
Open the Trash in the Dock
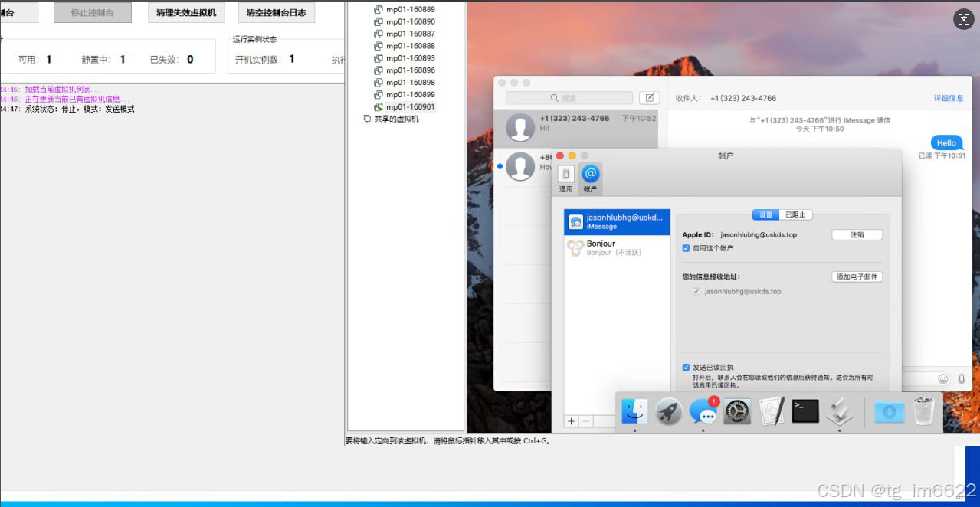[x=924, y=411]
